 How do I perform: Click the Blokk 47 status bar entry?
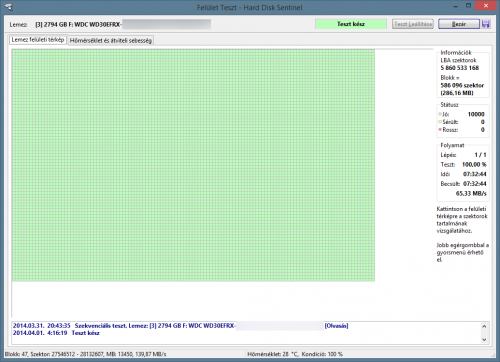click(x=85, y=354)
